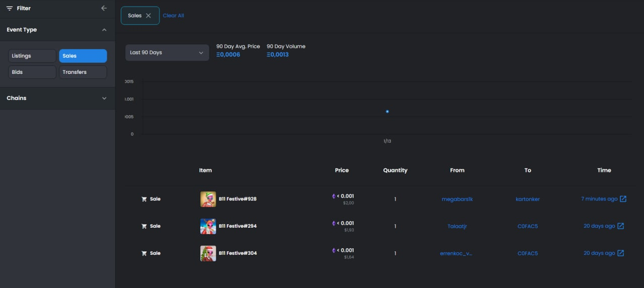Click ETH icon beside B11 Festive#928 price
The height and width of the screenshot is (288, 644).
(334, 196)
